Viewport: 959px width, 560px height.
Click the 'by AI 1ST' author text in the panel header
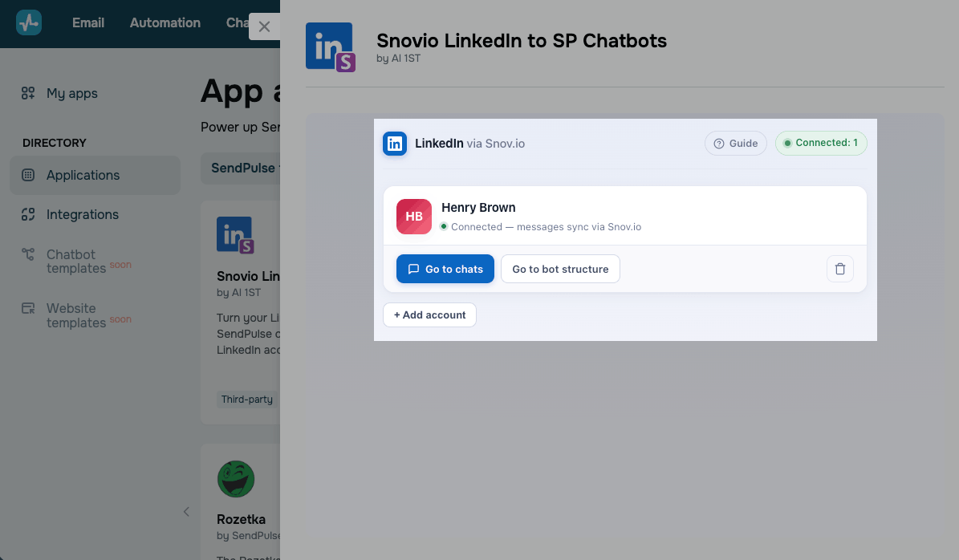point(398,59)
